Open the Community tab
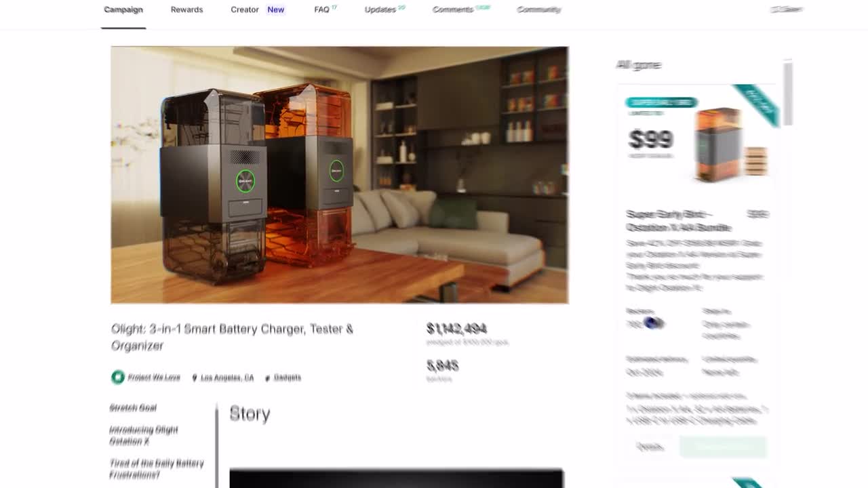Viewport: 868px width, 488px height. coord(538,9)
